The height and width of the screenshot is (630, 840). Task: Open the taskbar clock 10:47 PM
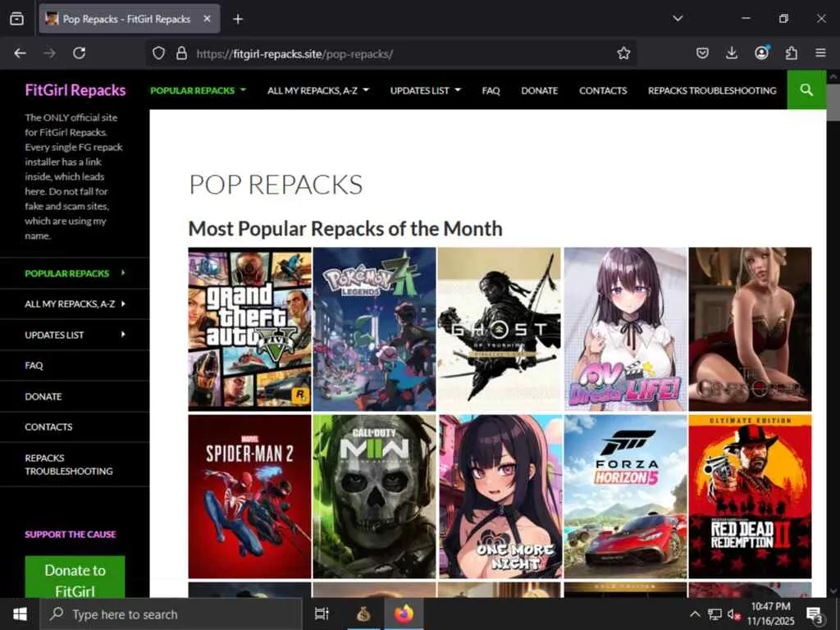[770, 614]
